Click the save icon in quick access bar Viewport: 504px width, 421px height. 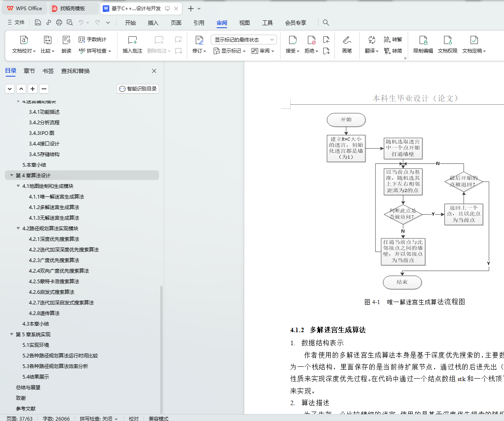[38, 22]
